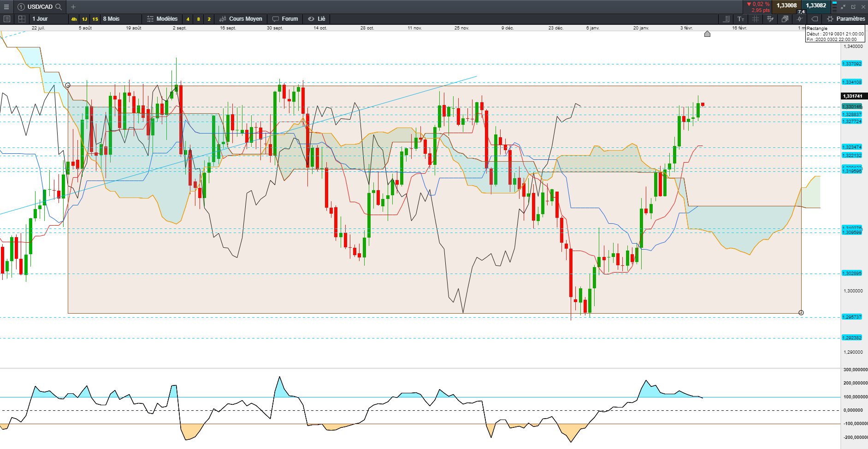Screen dimensions: 868x449
Task: Click the buy price 1,33082
Action: [816, 6]
